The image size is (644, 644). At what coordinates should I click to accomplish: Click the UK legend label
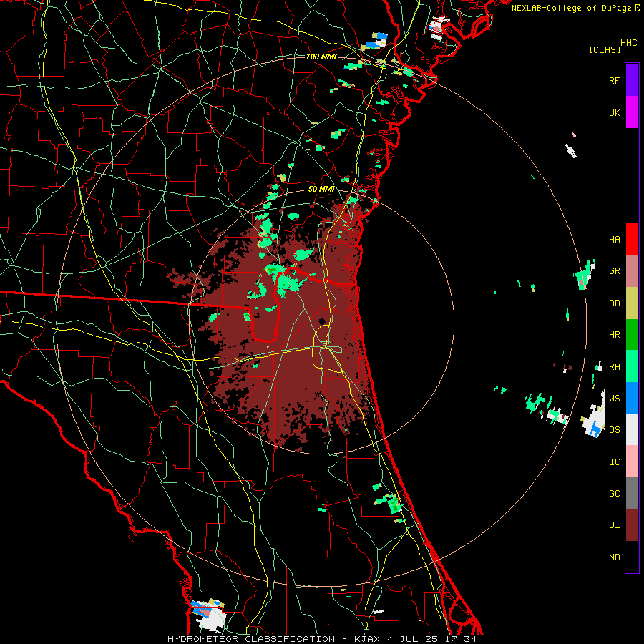pos(614,113)
